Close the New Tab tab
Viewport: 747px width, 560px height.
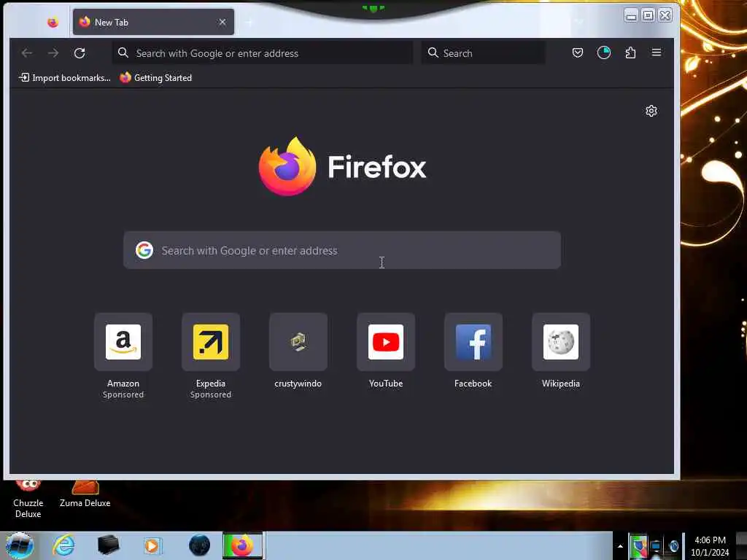pos(222,22)
